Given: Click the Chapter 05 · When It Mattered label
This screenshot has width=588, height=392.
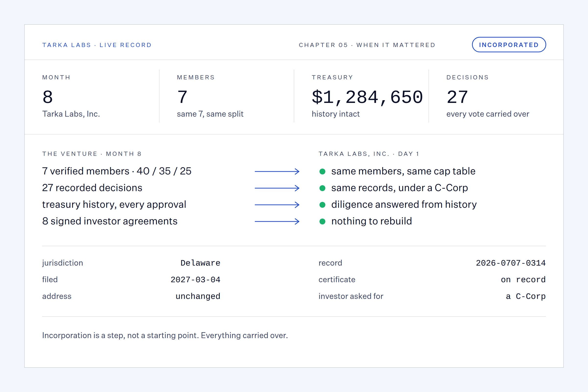Looking at the screenshot, I should [x=367, y=45].
